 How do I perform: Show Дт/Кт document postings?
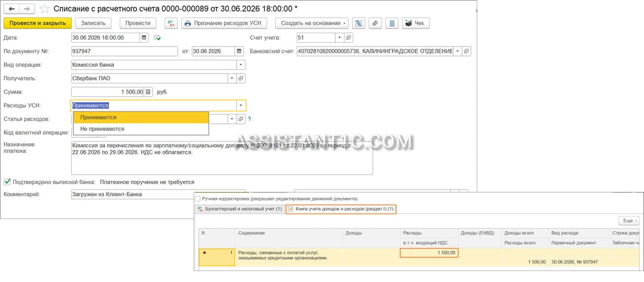click(171, 23)
